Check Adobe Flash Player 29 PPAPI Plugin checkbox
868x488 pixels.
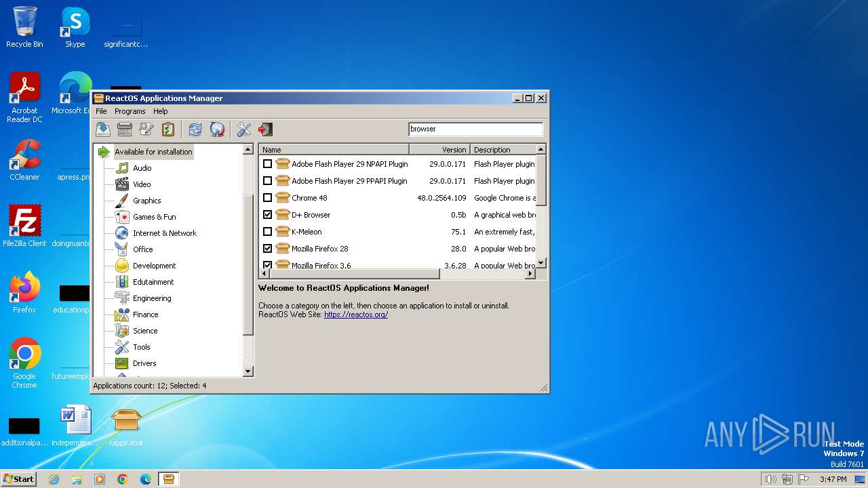coord(267,181)
